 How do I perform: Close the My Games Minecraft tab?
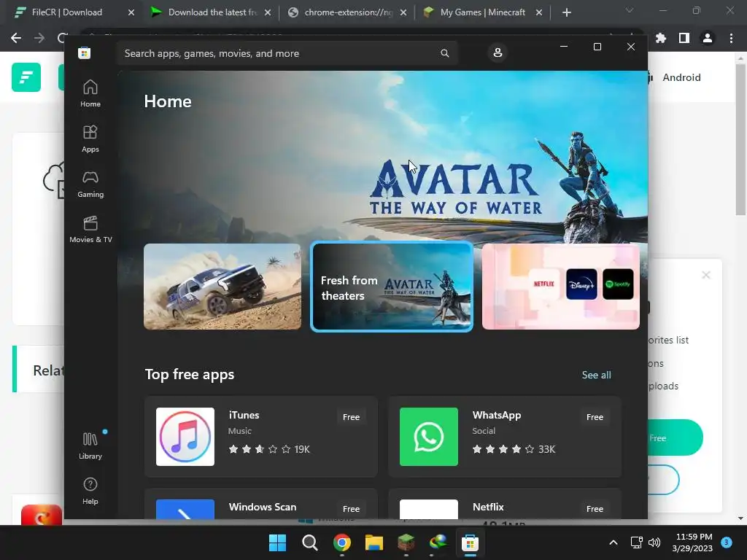pyautogui.click(x=539, y=12)
